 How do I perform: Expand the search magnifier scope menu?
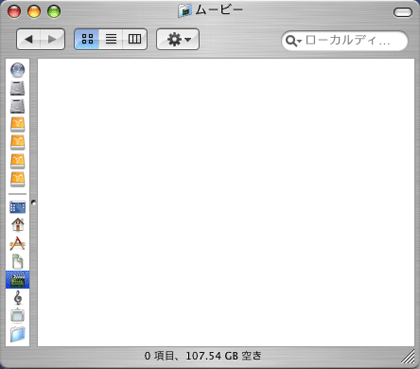(294, 41)
